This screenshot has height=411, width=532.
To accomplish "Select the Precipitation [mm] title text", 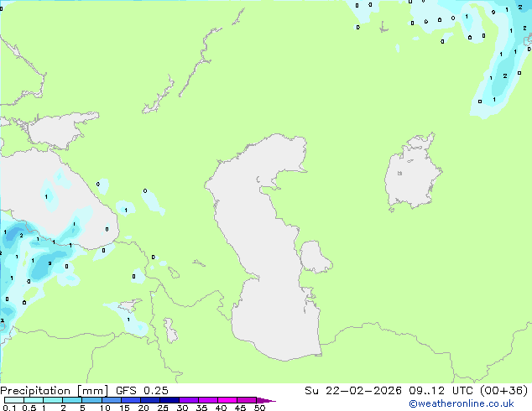I will 54,391.
